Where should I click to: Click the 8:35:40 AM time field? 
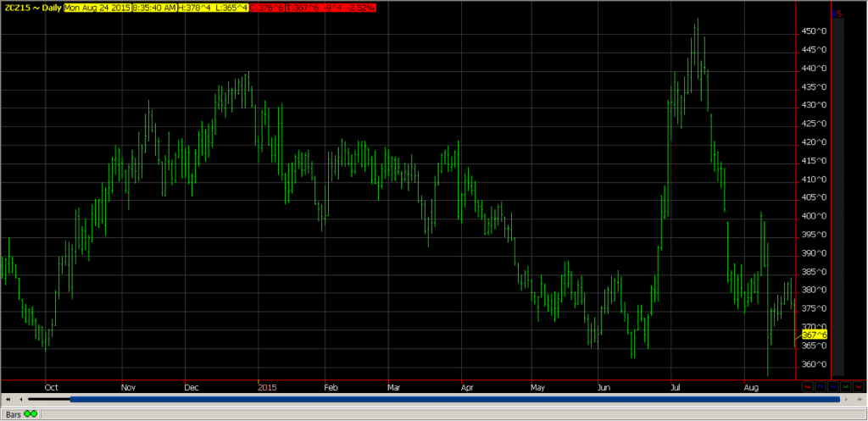pos(153,8)
